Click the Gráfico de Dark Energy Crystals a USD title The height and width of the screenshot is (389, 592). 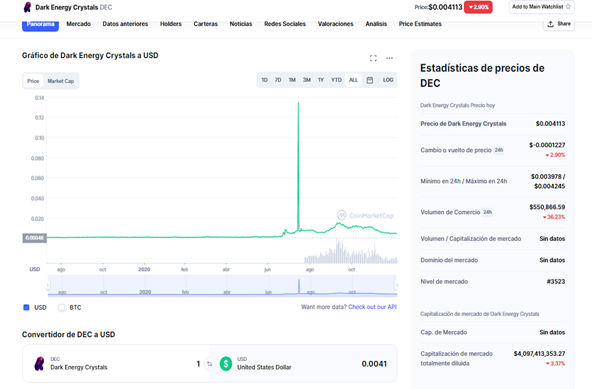click(90, 56)
